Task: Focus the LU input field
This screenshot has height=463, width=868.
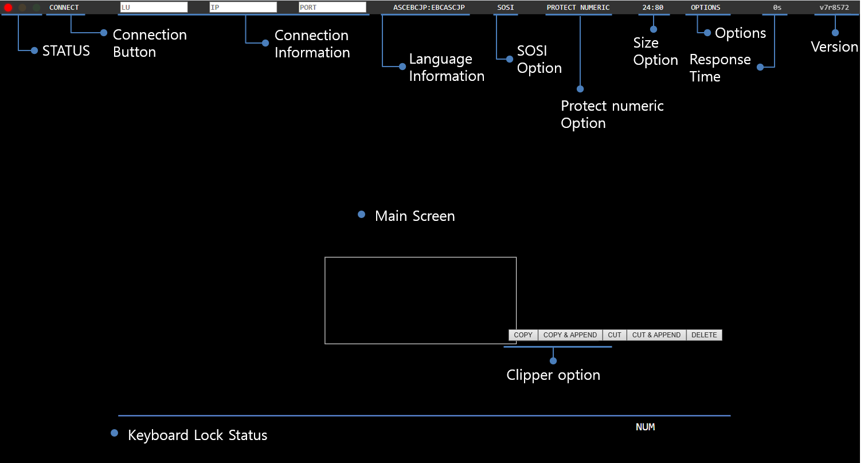Action: pyautogui.click(x=154, y=7)
